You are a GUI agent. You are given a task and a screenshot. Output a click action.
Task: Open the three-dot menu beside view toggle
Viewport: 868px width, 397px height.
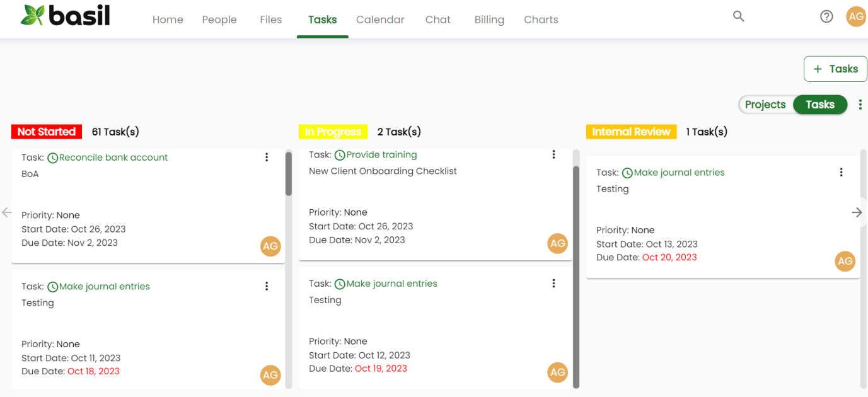(x=860, y=105)
